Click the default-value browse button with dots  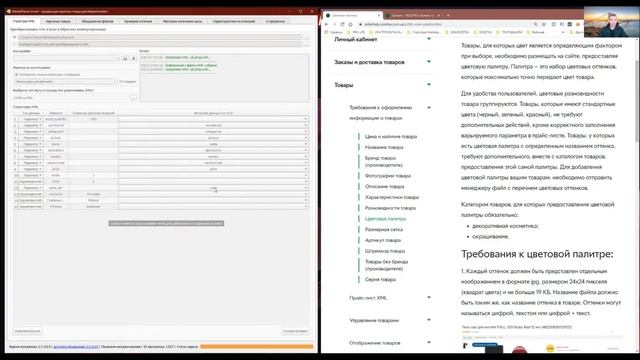click(133, 98)
